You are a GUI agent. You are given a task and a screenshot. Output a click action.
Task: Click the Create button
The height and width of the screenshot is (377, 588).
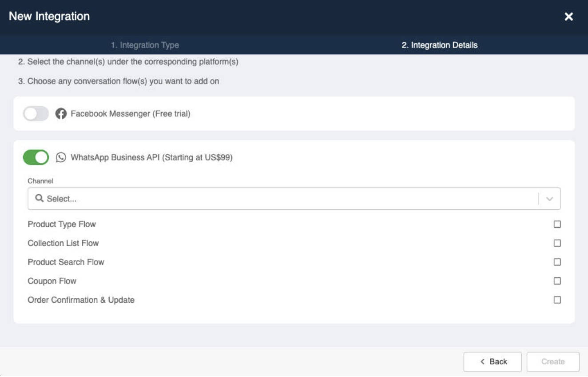pos(553,362)
